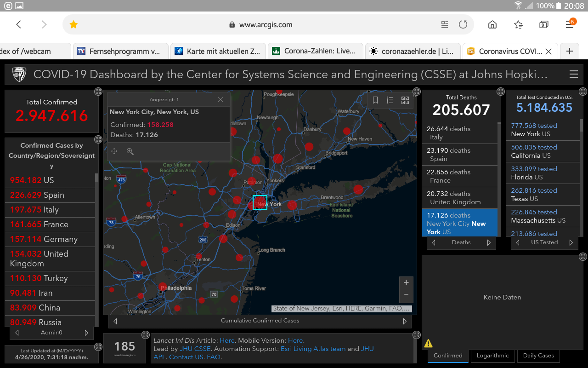The width and height of the screenshot is (588, 368).
Task: Open the JHU CSSE link
Action: [x=195, y=349]
